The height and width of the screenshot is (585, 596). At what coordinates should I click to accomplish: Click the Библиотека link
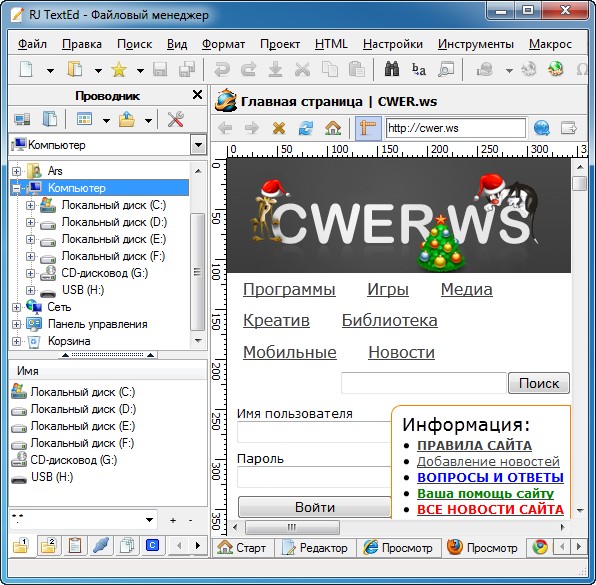[x=390, y=320]
